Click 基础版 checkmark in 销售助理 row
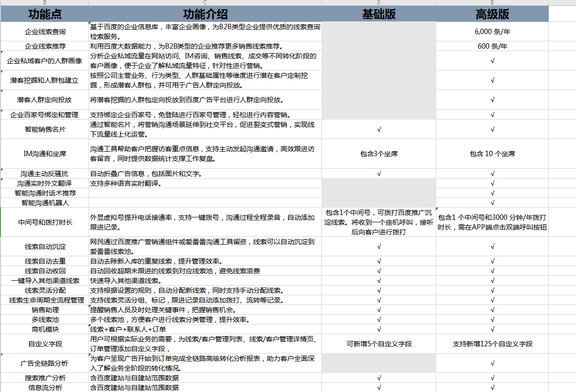This screenshot has width=576, height=392. (379, 310)
